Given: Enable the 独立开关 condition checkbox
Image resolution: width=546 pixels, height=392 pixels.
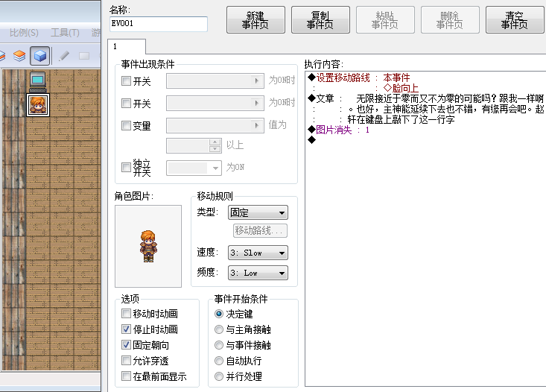Looking at the screenshot, I should click(x=126, y=167).
